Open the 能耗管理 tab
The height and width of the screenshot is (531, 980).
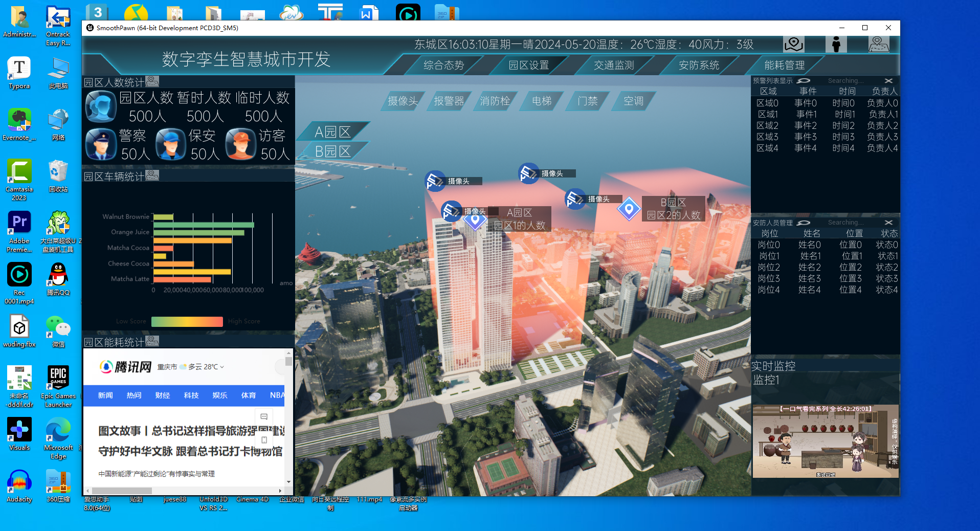pos(784,65)
